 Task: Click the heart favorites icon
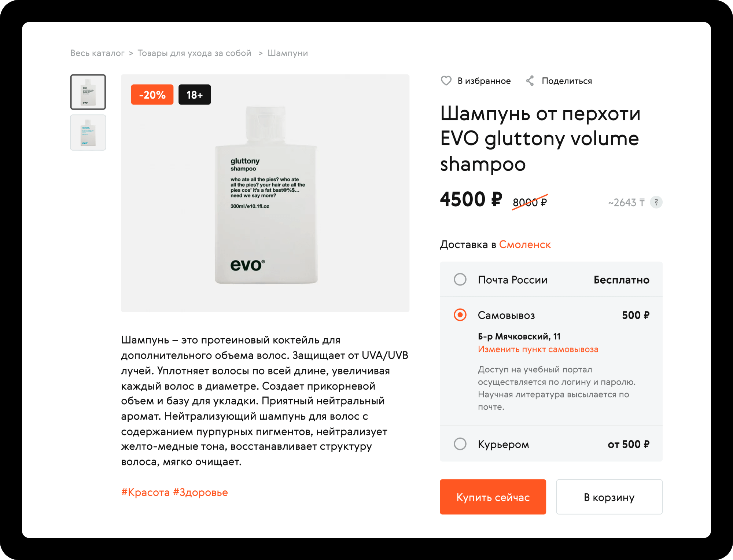[446, 81]
